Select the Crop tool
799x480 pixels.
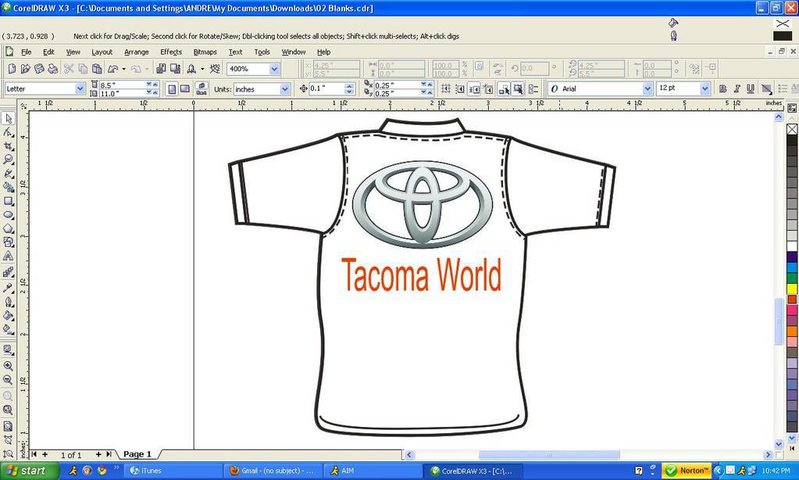[8, 146]
